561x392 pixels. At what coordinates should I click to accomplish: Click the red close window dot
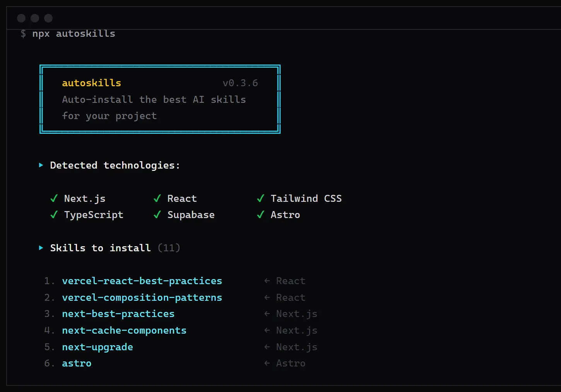pyautogui.click(x=21, y=18)
